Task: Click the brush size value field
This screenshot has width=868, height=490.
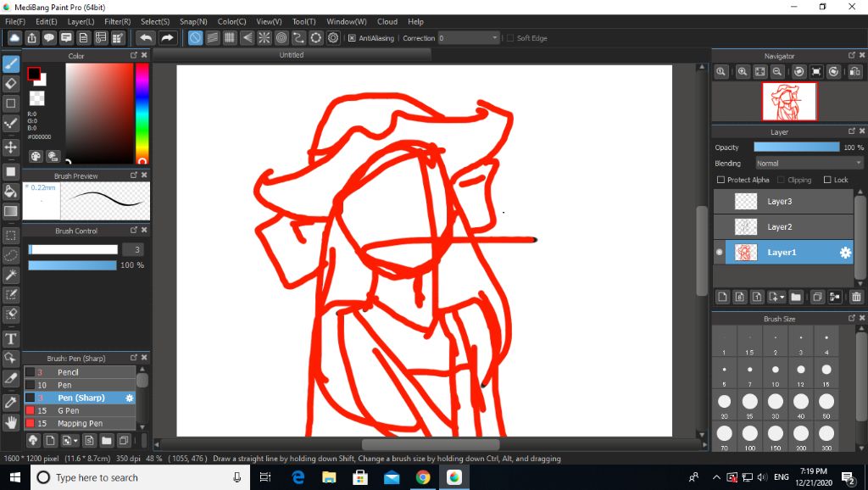Action: pyautogui.click(x=133, y=249)
